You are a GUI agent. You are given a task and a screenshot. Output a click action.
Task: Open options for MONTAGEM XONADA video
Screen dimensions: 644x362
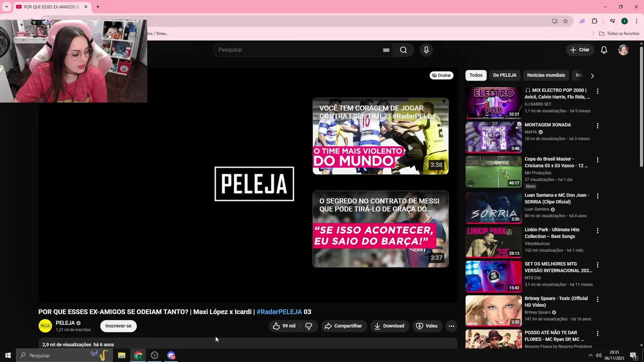tap(598, 126)
